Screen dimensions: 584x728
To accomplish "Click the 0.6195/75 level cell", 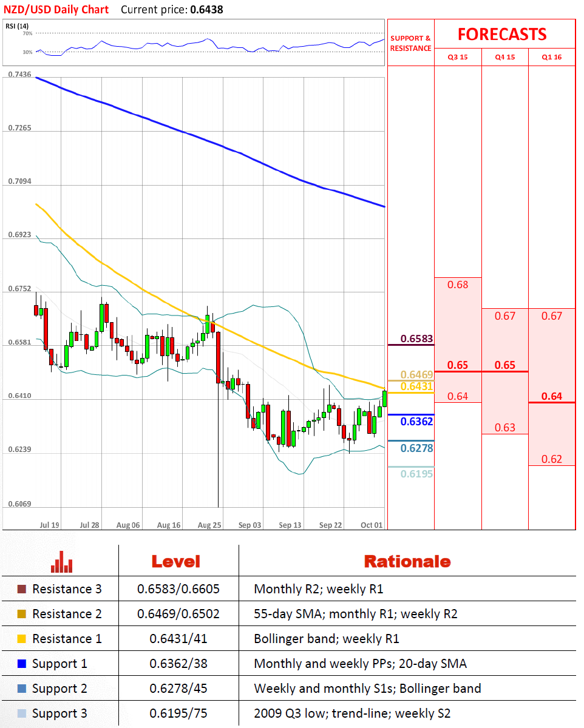I will click(x=178, y=713).
